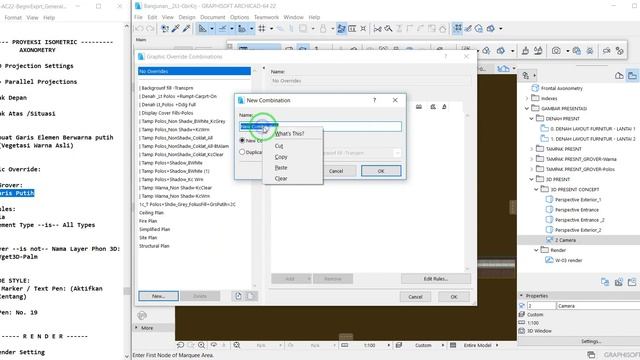Click Cancel in Graphic Override Combinations dialog

(415, 297)
